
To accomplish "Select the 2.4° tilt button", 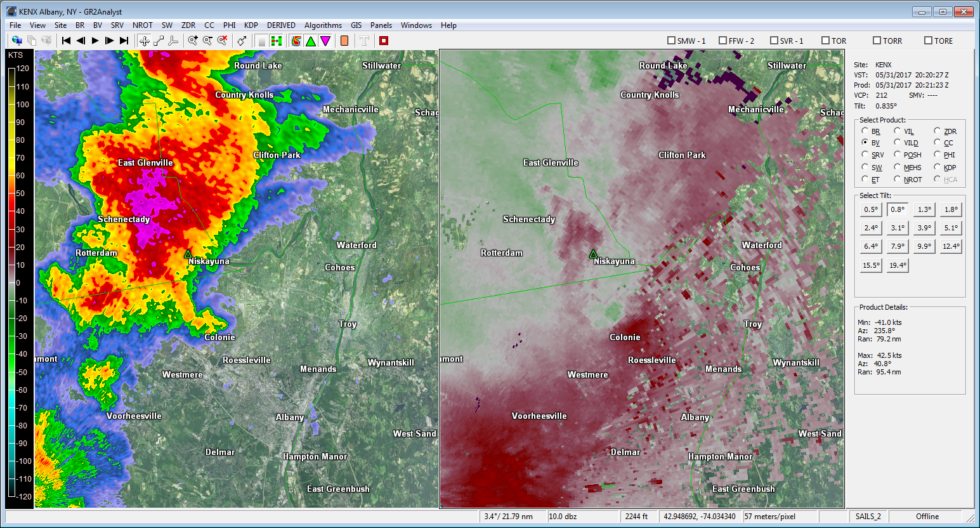I will (871, 228).
